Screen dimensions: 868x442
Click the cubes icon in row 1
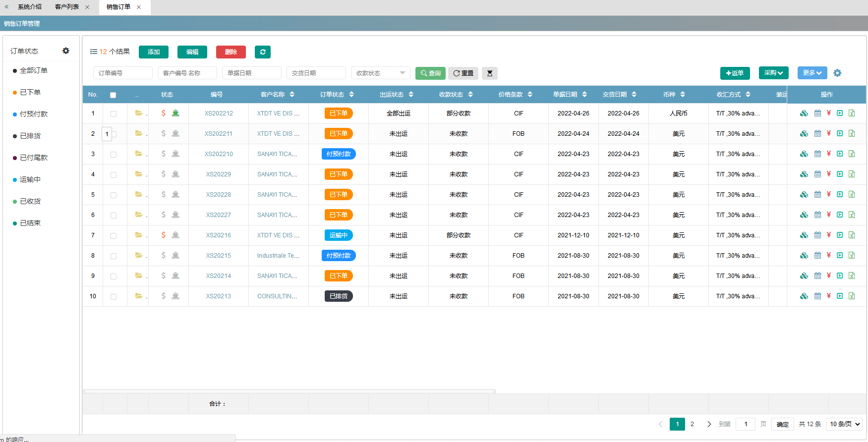[x=804, y=113]
